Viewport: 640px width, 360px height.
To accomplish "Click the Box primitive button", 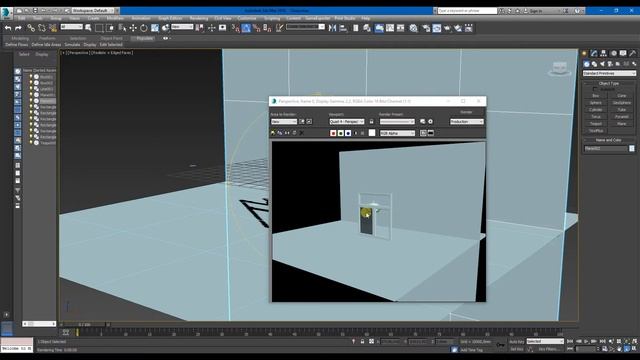I will click(596, 96).
